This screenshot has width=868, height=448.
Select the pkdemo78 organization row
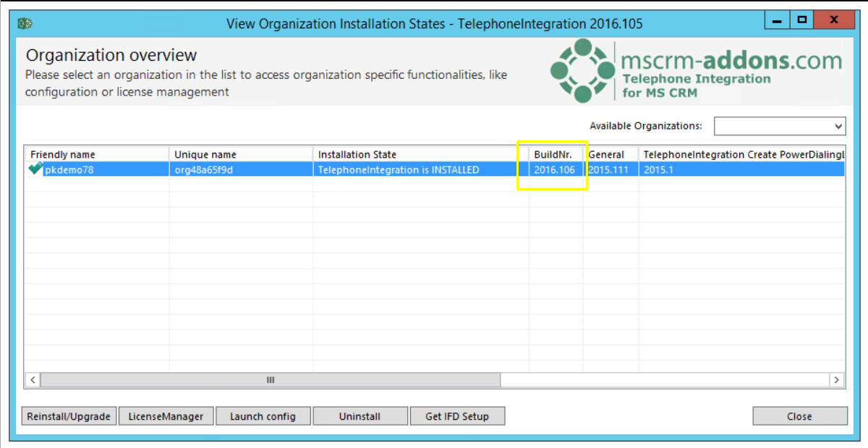[x=435, y=169]
